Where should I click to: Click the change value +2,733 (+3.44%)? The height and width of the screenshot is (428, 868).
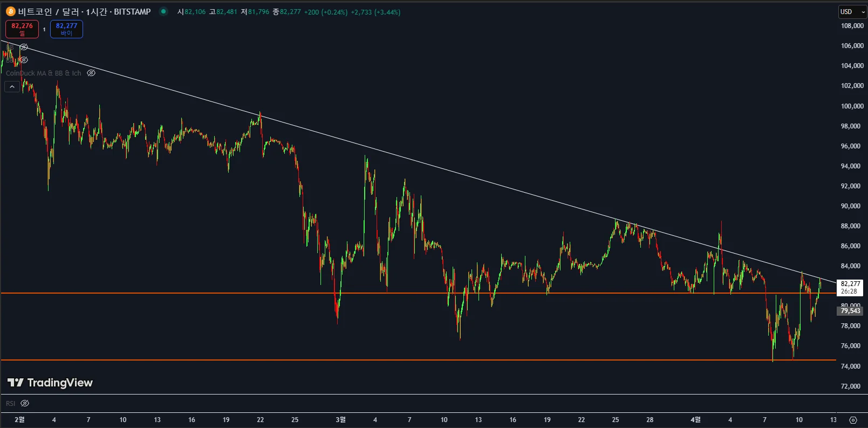(x=375, y=12)
